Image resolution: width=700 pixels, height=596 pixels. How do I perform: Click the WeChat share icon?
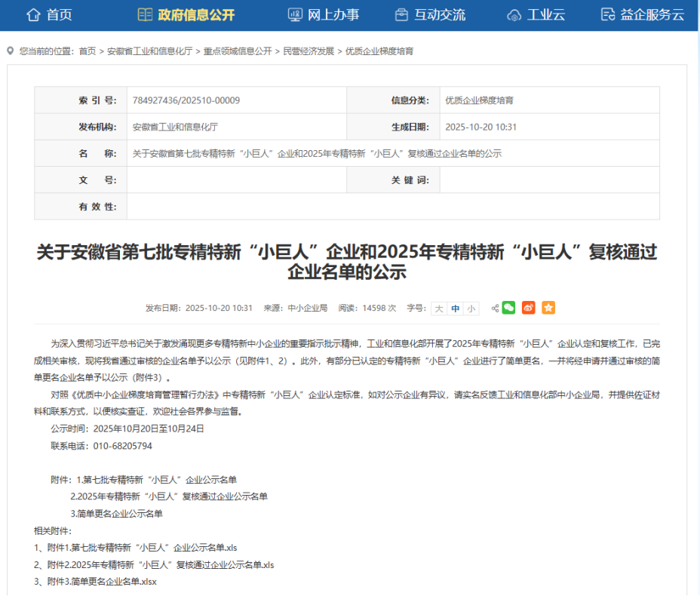tap(509, 308)
